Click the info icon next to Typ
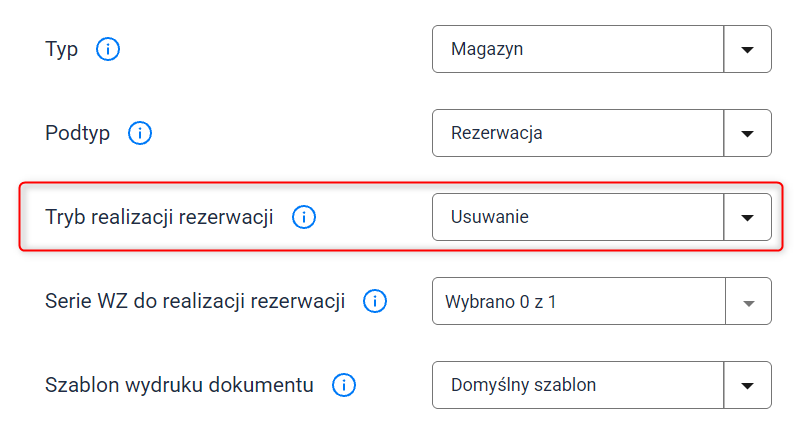This screenshot has height=435, width=804. [x=108, y=49]
